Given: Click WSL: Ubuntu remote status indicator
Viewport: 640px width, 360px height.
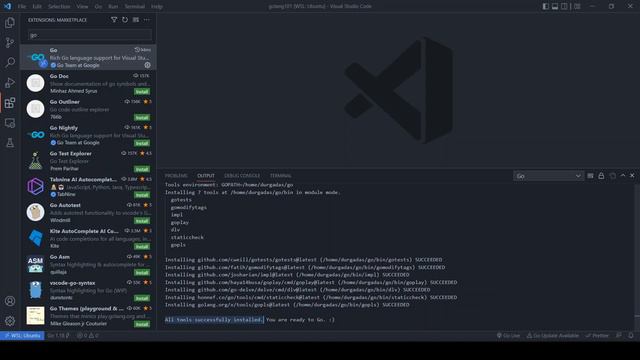Looking at the screenshot, I should (x=22, y=336).
